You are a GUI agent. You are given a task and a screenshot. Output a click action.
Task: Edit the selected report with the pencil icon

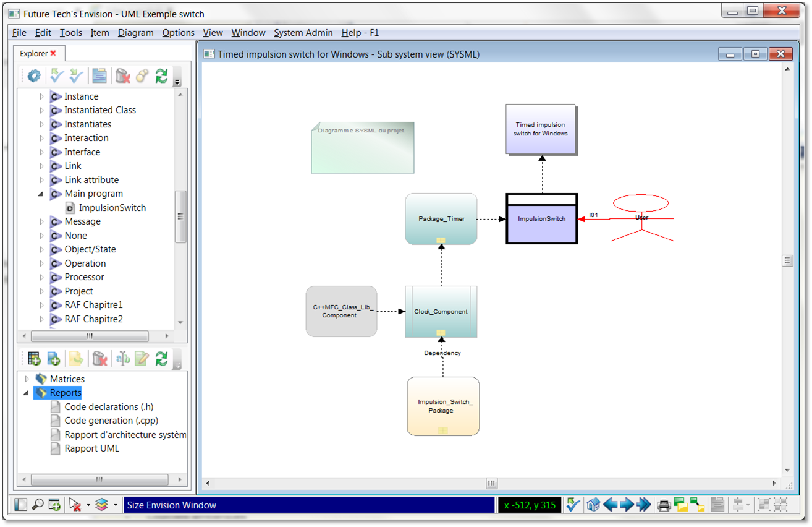point(142,359)
